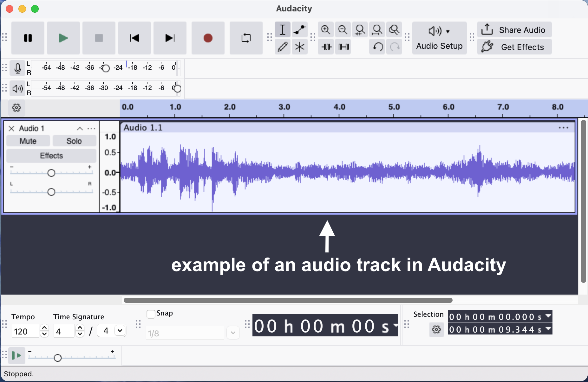Select the Selection (I-beam) tool
The height and width of the screenshot is (382, 588).
(x=283, y=30)
